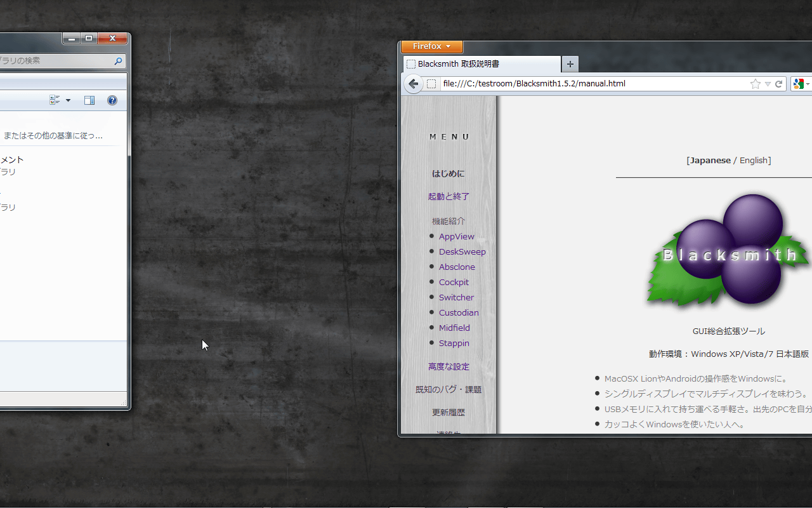This screenshot has width=812, height=508.
Task: Open a new tab with the plus button
Action: [570, 64]
